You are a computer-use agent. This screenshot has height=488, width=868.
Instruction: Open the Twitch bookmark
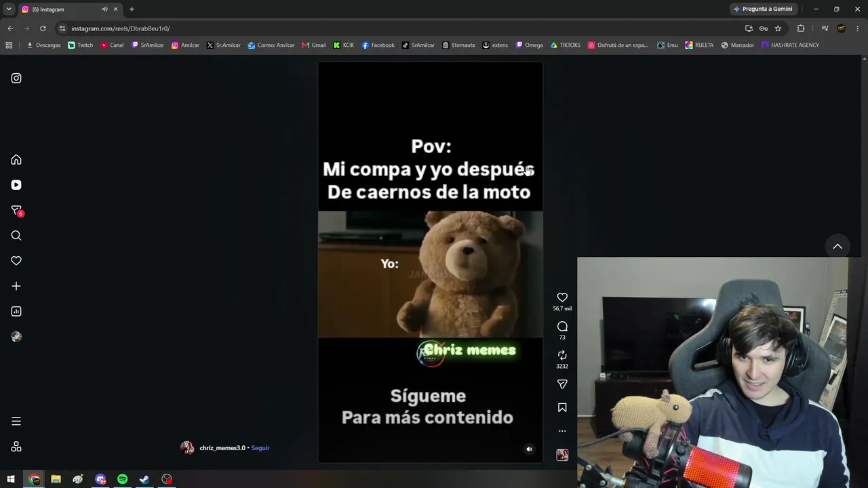[x=81, y=45]
